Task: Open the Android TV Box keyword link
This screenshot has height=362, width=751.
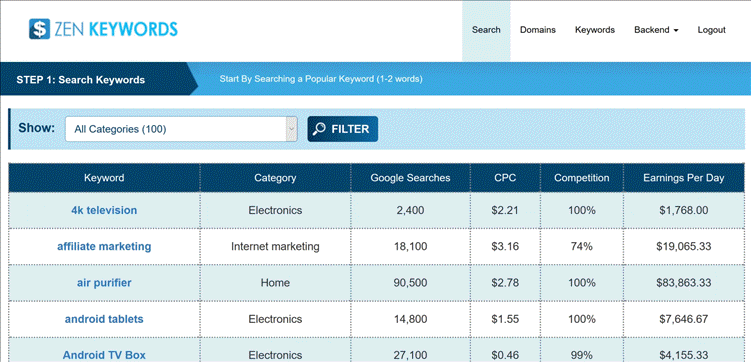Action: pyautogui.click(x=104, y=355)
